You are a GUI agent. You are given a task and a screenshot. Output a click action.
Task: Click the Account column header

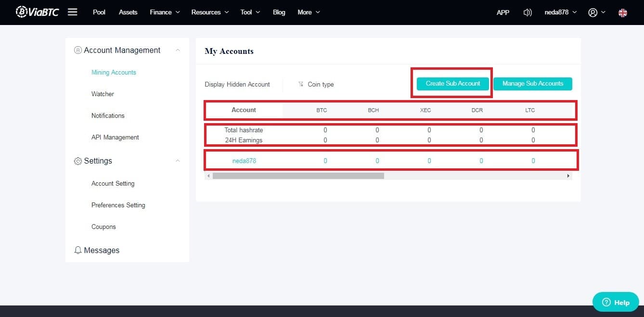tap(244, 110)
